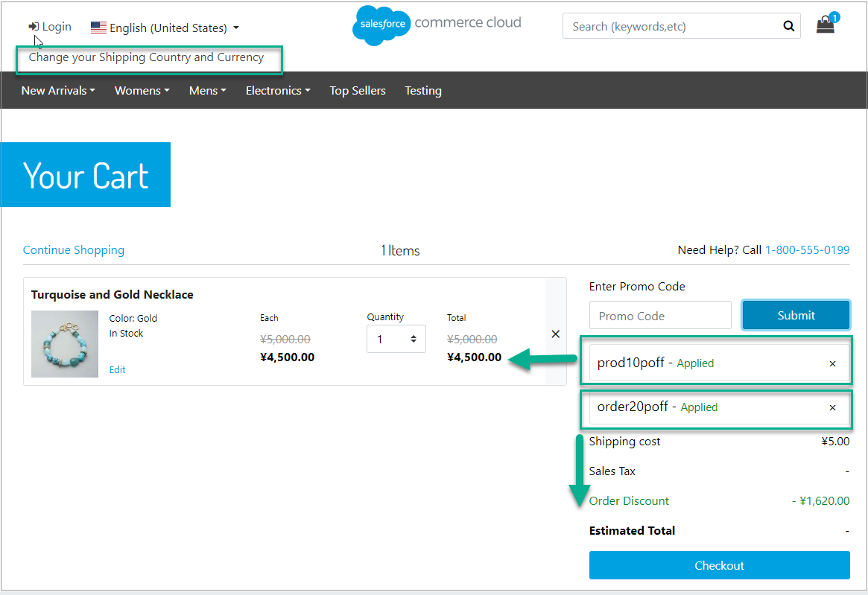Proceed with the Checkout button
Image resolution: width=868 pixels, height=595 pixels.
click(x=719, y=565)
